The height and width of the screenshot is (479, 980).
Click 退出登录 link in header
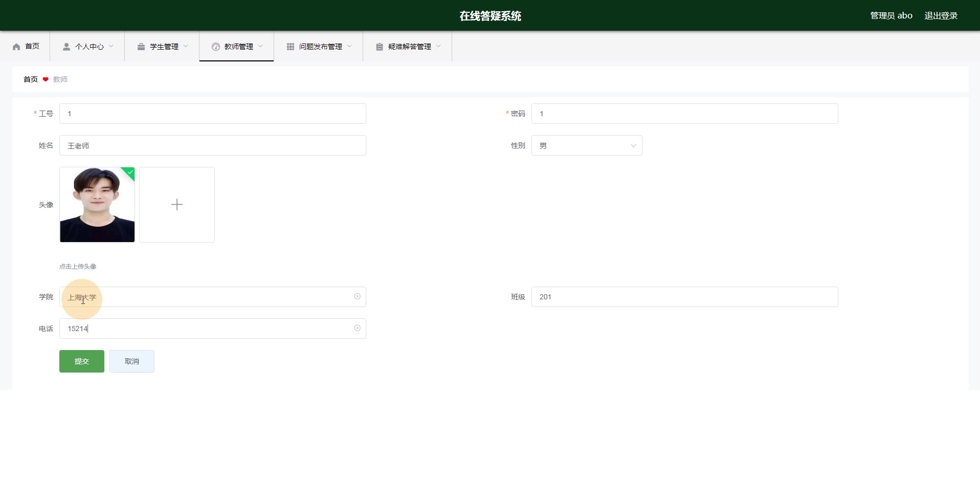[941, 16]
